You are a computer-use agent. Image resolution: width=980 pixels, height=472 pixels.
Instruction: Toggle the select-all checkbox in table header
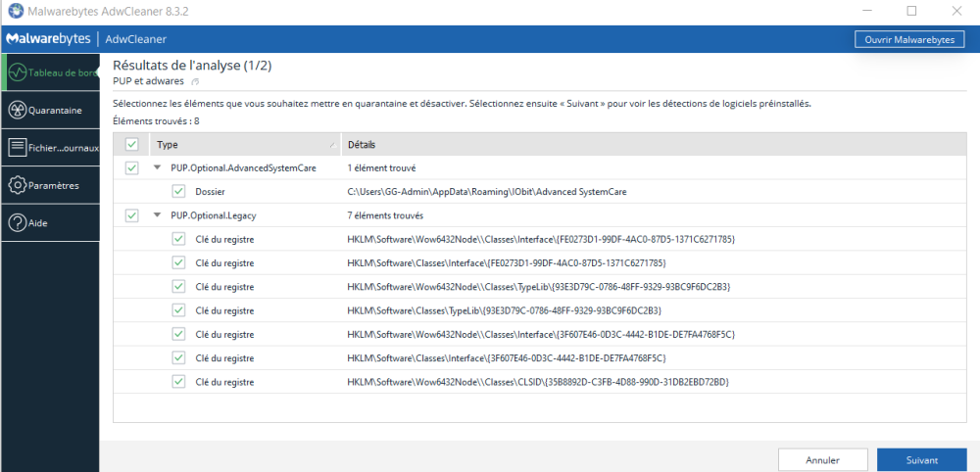(x=131, y=144)
